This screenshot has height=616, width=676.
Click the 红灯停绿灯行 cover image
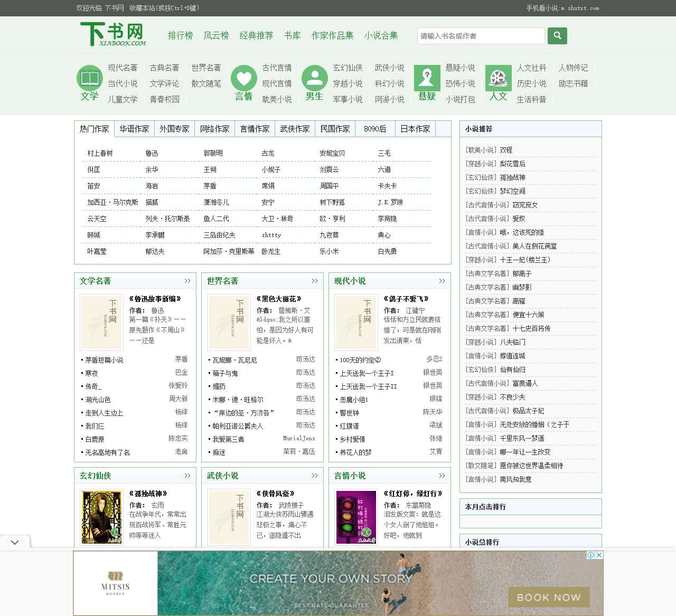tap(356, 517)
